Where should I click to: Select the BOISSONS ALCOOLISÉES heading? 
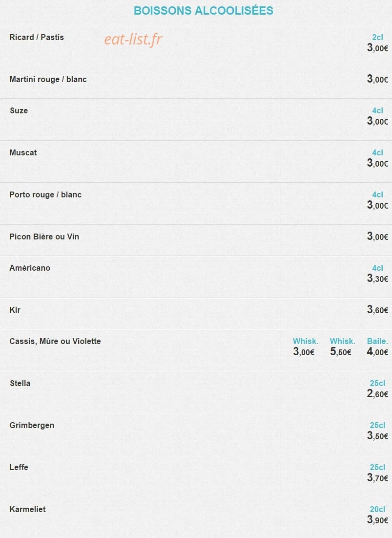tap(204, 11)
